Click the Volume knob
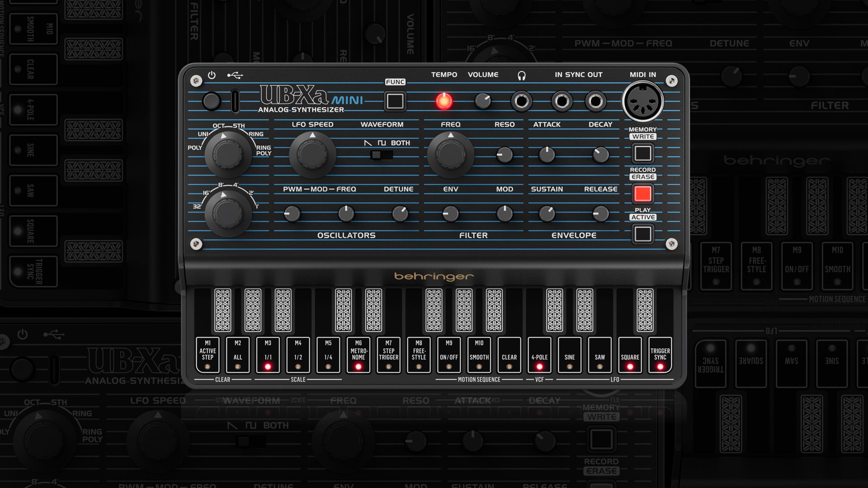 click(482, 101)
